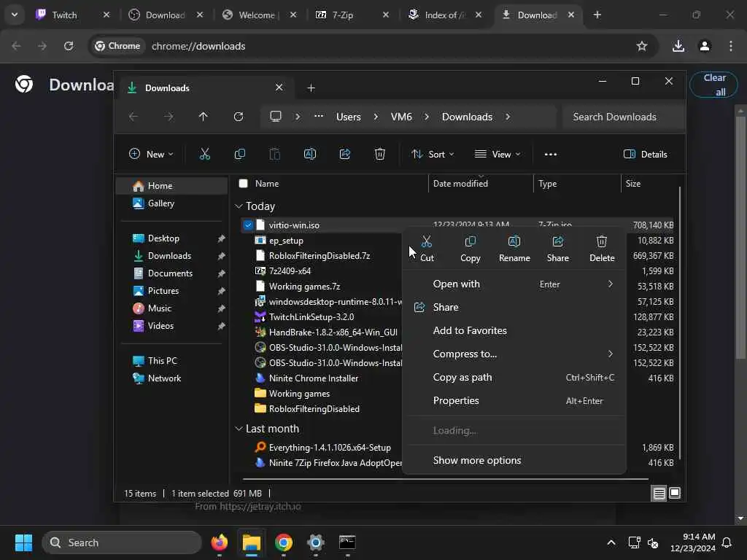The image size is (747, 560).
Task: Switch to details list view icon in status bar
Action: click(x=659, y=494)
